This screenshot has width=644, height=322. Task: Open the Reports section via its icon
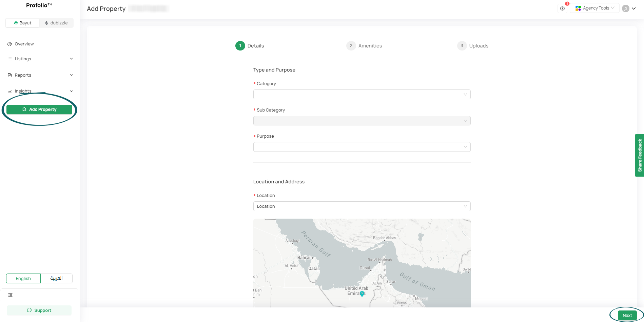(x=9, y=75)
